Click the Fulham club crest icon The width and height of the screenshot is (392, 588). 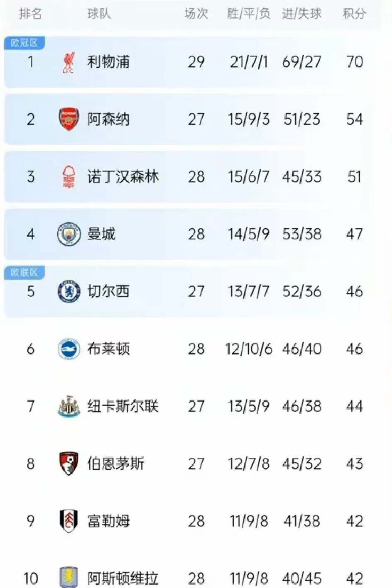tap(69, 521)
